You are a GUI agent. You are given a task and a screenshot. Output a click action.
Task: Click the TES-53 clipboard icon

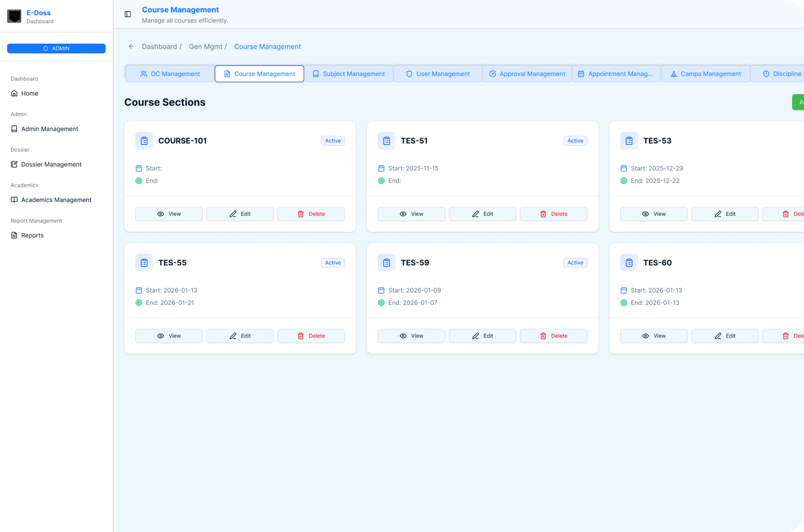tap(629, 141)
